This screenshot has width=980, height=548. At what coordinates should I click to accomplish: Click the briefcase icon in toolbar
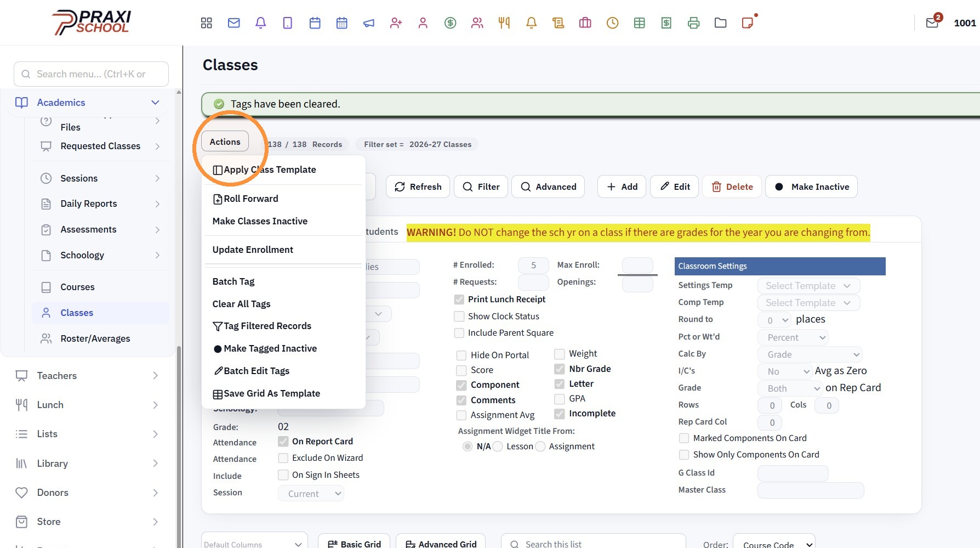[x=585, y=23]
